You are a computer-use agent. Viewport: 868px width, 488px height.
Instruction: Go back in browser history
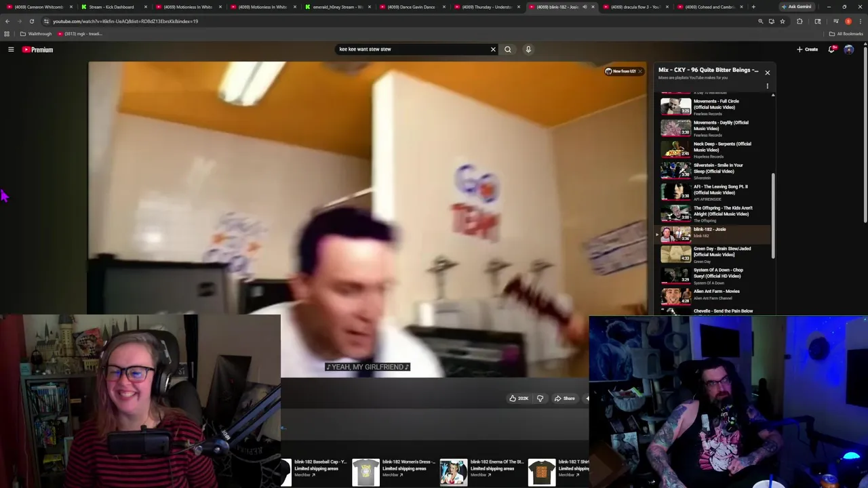click(x=7, y=21)
